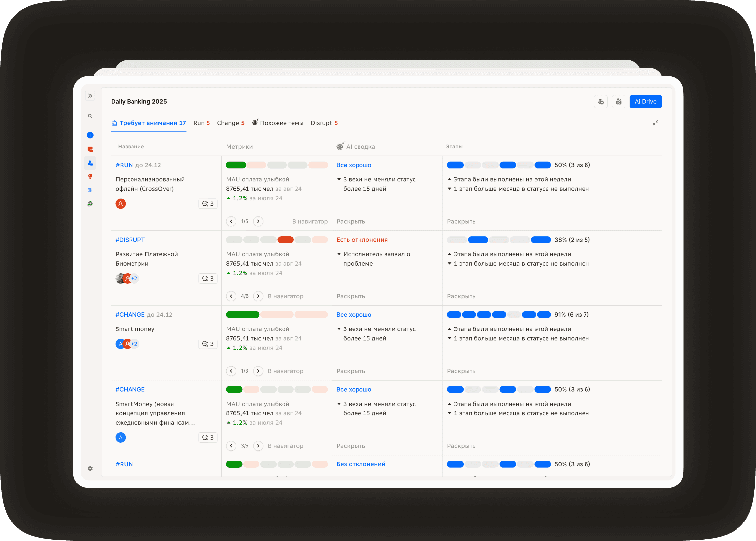Open settings via the gear icon
This screenshot has height=541, width=756.
click(x=90, y=468)
